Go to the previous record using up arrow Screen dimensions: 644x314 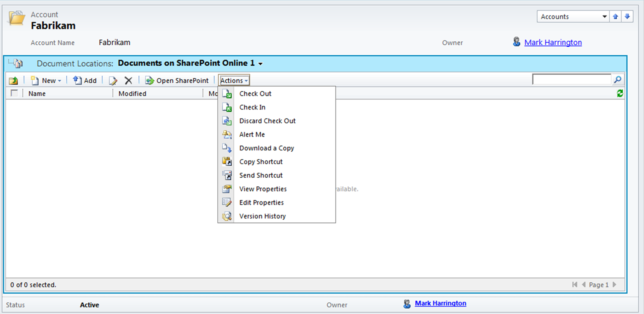pyautogui.click(x=615, y=17)
